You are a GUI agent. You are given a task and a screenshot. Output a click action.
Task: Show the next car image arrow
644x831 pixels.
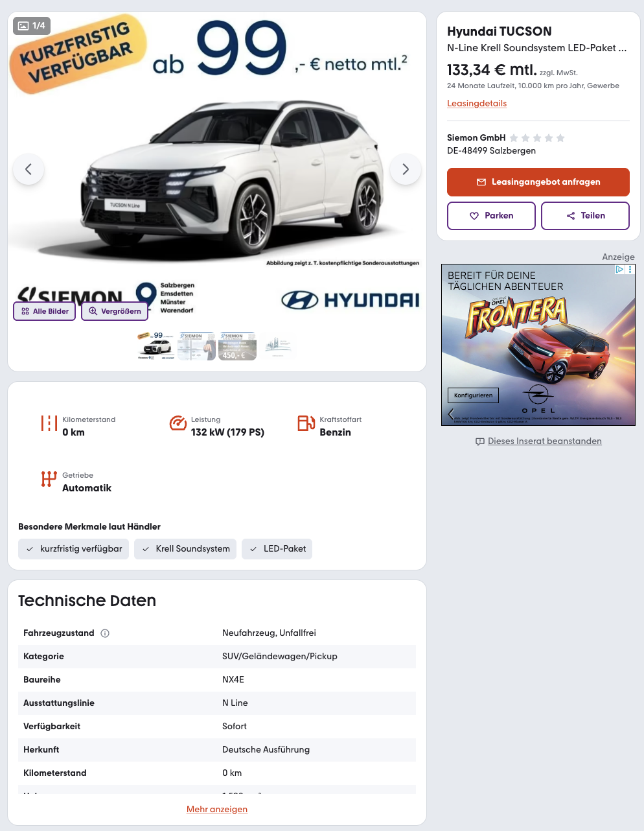pyautogui.click(x=406, y=169)
